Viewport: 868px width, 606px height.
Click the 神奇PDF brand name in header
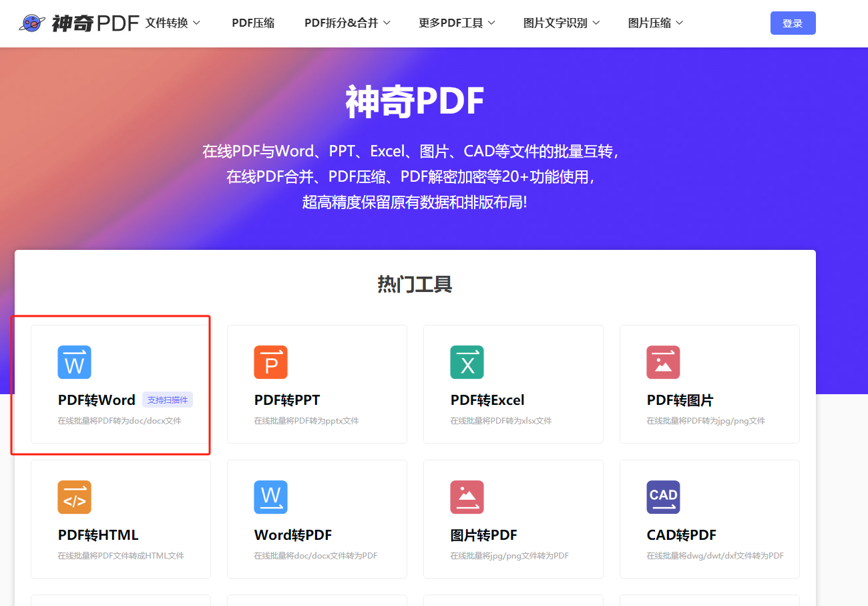coord(95,23)
